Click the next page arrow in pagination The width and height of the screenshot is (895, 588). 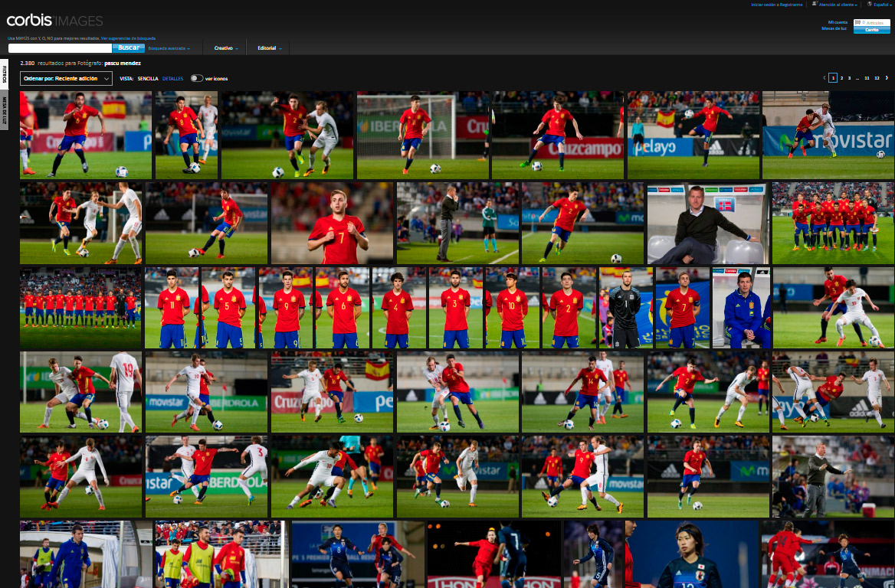click(x=887, y=78)
